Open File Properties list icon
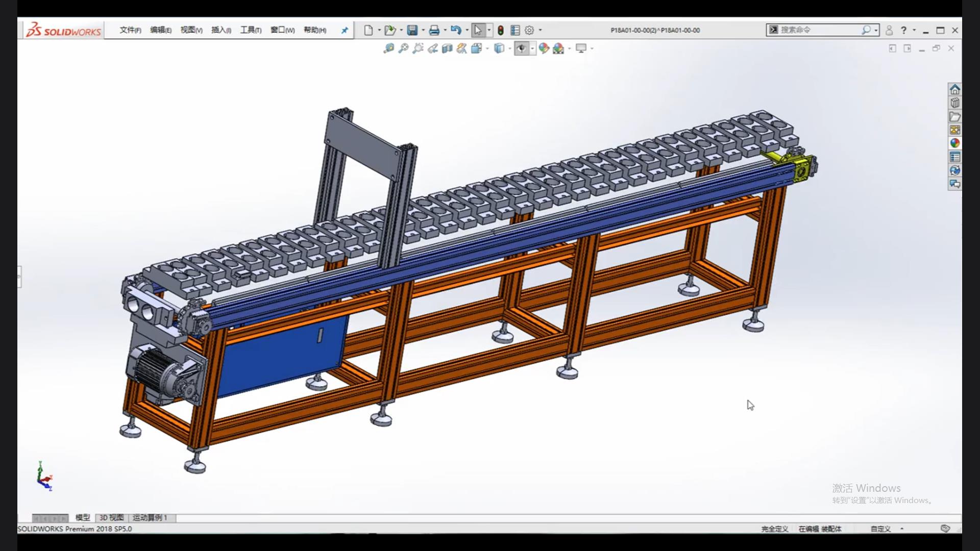The height and width of the screenshot is (551, 980). click(x=515, y=30)
